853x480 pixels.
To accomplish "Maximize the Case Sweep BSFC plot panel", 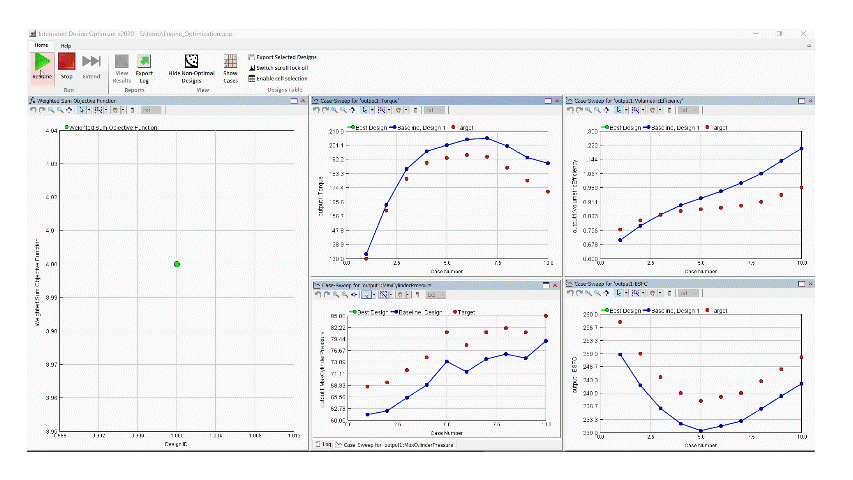I will (801, 284).
